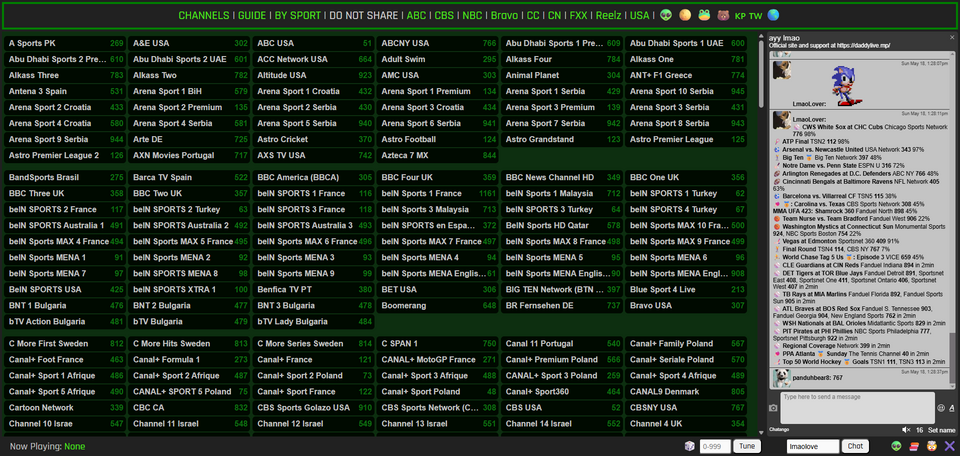Click the chat messages scrollbar thumb
The width and height of the screenshot is (960, 456).
tap(952, 360)
